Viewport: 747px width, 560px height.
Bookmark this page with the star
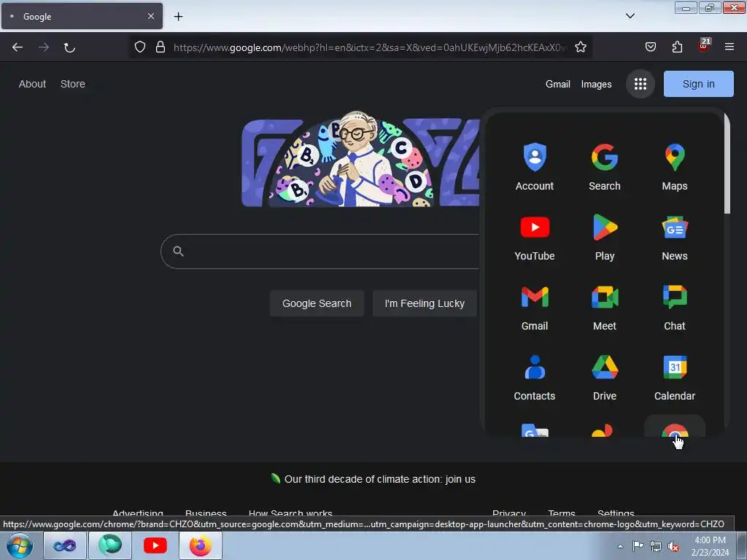click(580, 47)
